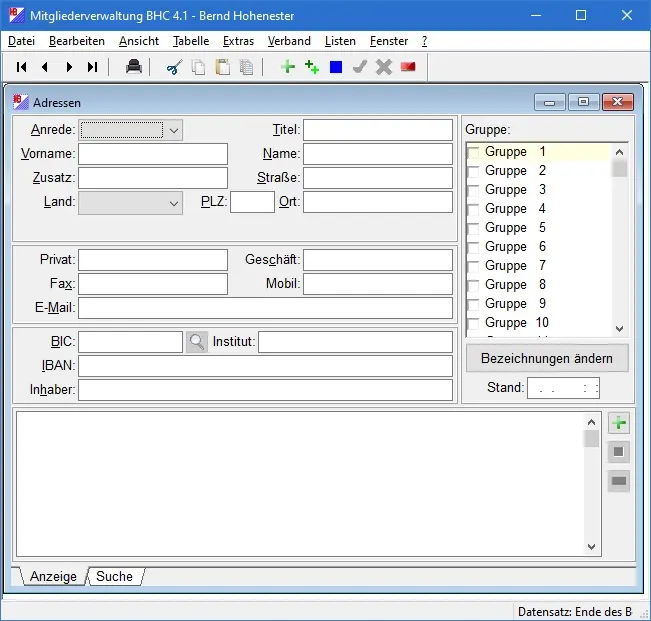This screenshot has width=651, height=621.
Task: Click the blue square toolbar icon
Action: pyautogui.click(x=336, y=67)
